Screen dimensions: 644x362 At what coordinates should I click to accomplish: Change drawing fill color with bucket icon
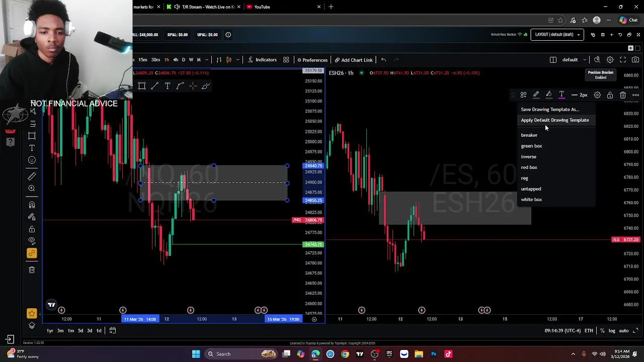coord(549,95)
